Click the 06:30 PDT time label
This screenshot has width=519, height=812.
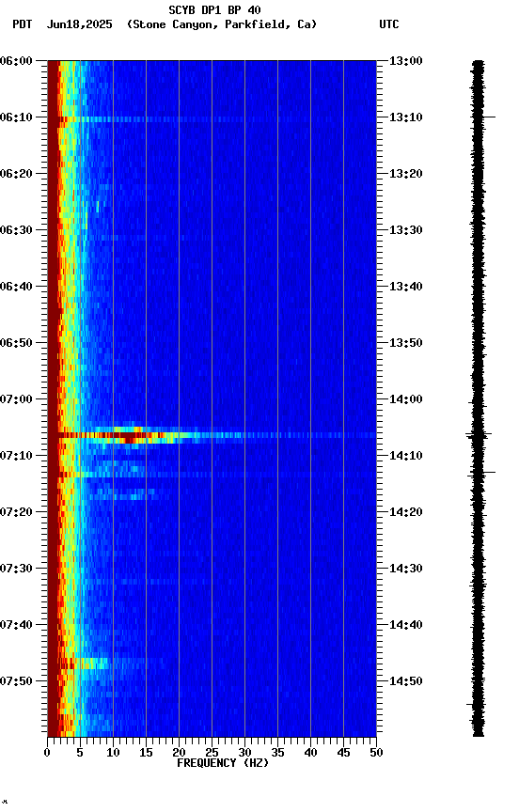[x=16, y=230]
